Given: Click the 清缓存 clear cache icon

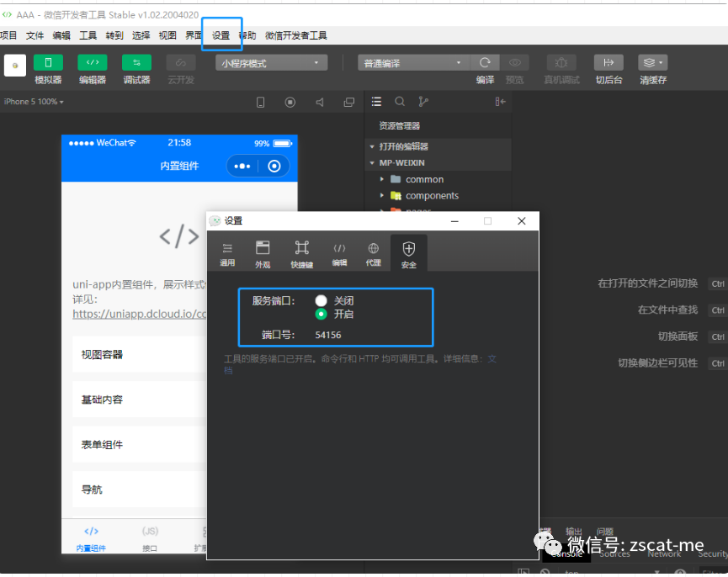Looking at the screenshot, I should tap(651, 62).
